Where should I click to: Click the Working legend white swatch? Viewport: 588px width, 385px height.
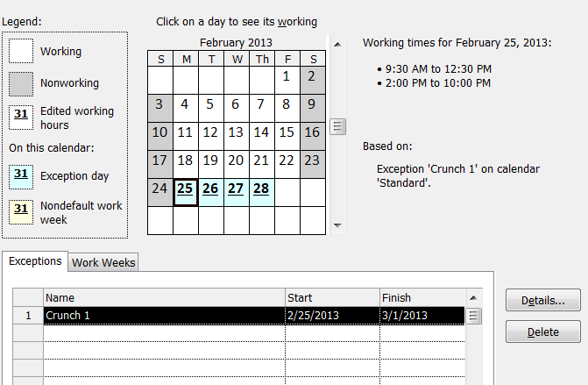pyautogui.click(x=21, y=51)
